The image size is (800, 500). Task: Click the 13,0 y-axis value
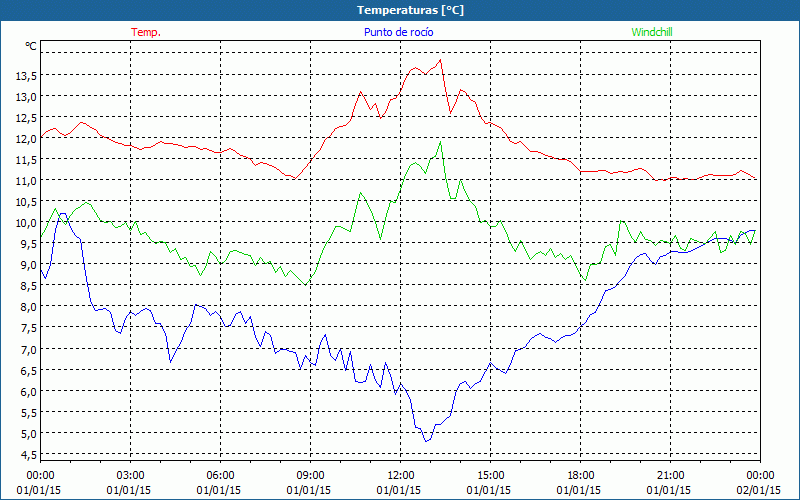click(26, 96)
